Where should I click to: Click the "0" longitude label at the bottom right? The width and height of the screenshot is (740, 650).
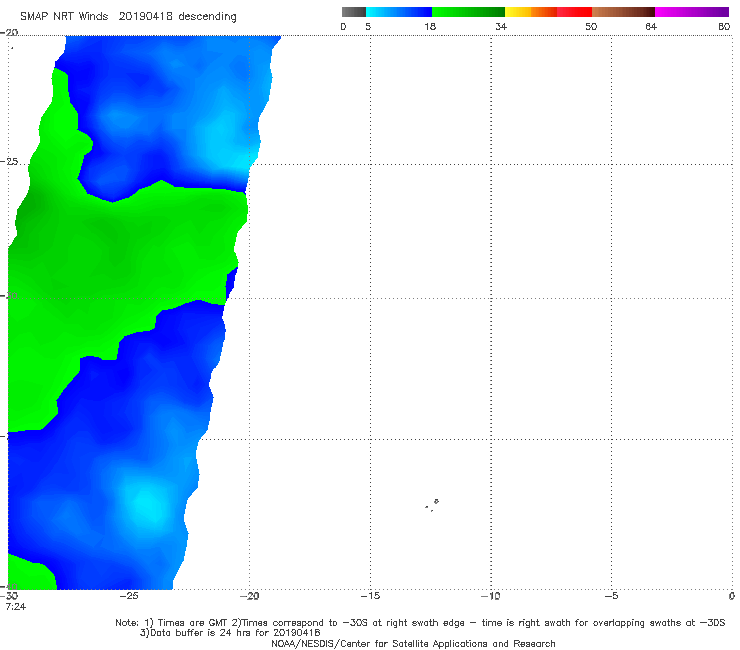(732, 596)
